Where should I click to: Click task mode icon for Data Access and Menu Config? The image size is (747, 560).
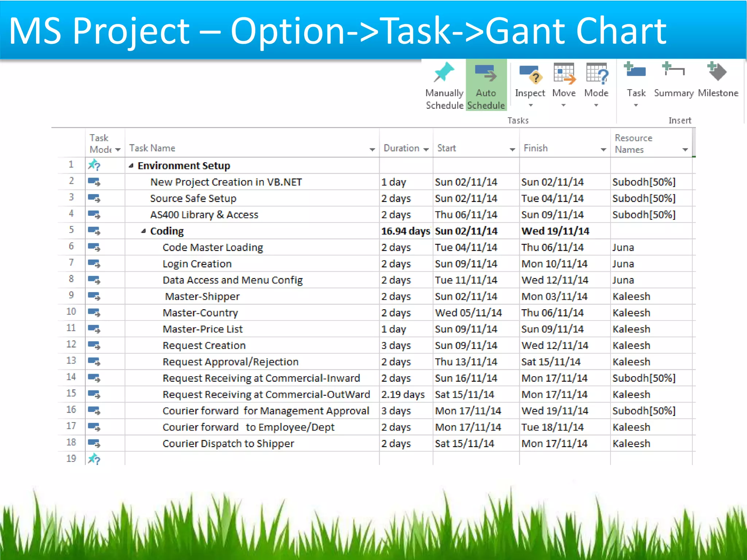(x=94, y=280)
